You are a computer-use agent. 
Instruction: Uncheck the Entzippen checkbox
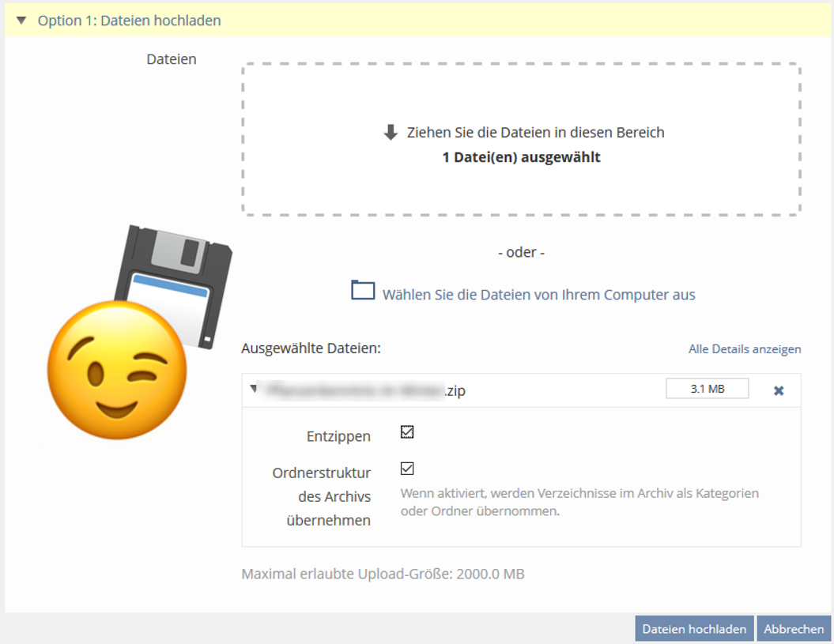click(x=407, y=432)
